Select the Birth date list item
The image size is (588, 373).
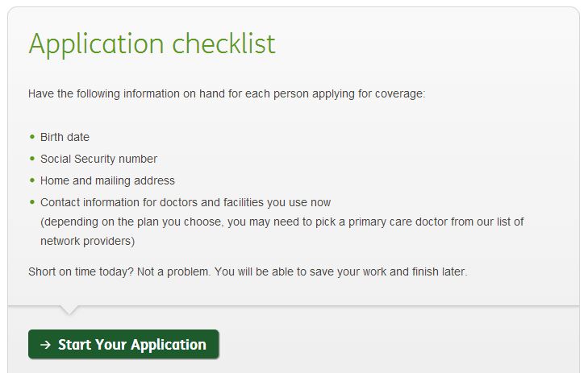[65, 137]
